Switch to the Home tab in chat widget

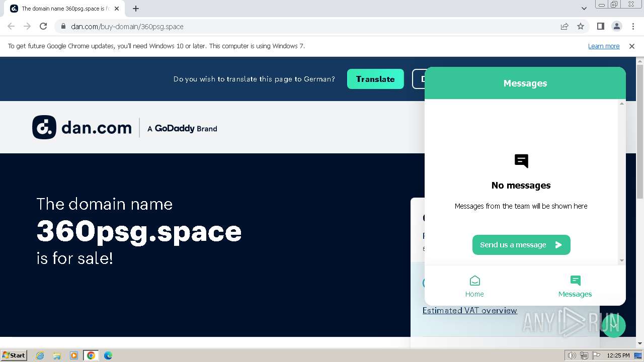point(474,287)
